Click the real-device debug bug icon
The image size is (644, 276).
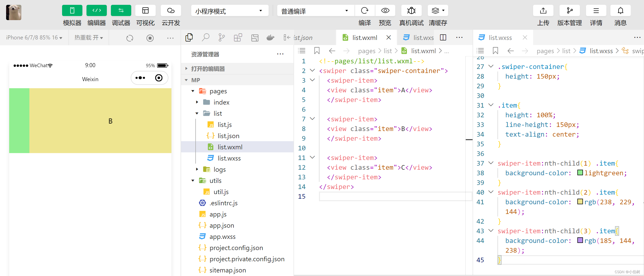click(x=411, y=11)
